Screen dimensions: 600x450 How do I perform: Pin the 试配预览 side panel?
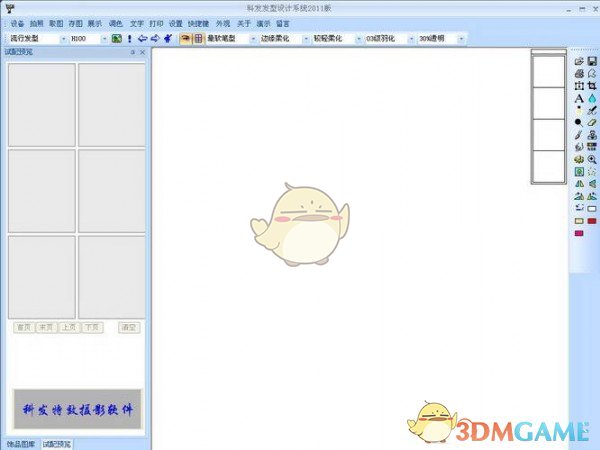(133, 52)
